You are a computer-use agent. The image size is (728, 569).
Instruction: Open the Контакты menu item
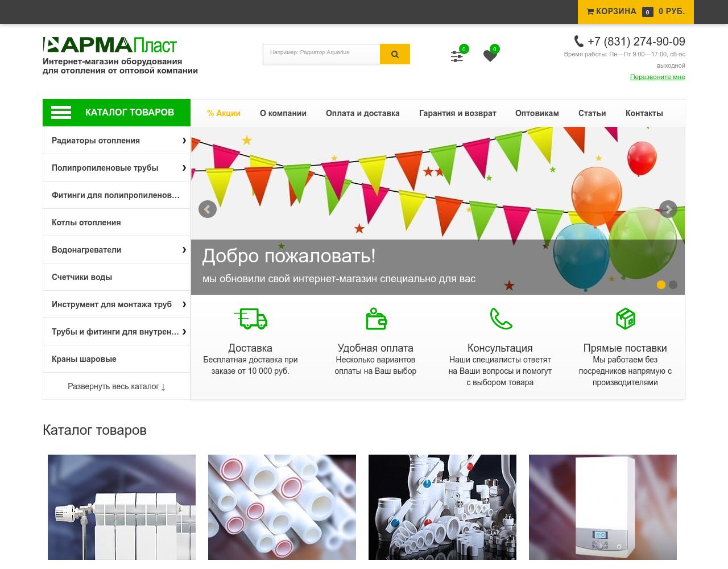tap(644, 113)
